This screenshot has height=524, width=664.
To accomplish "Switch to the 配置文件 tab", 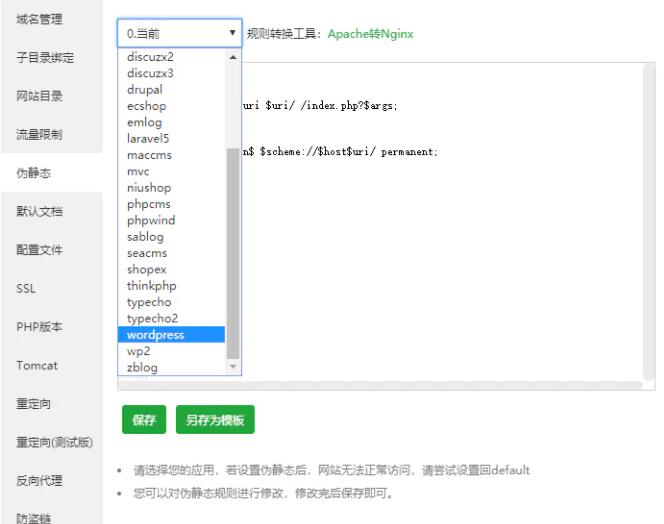I will point(39,250).
